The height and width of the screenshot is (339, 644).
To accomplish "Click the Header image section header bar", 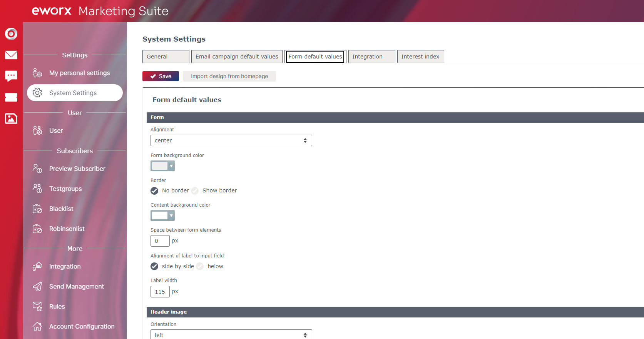I will 395,312.
